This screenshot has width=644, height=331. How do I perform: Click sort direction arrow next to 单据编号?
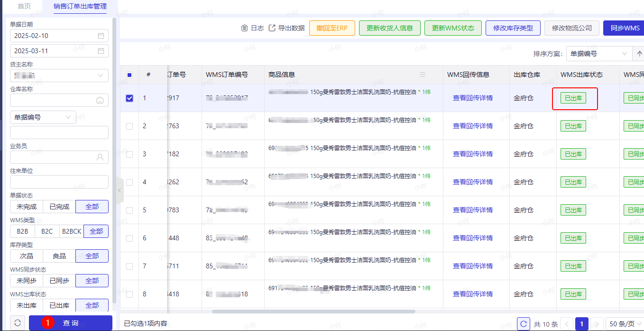tap(638, 54)
